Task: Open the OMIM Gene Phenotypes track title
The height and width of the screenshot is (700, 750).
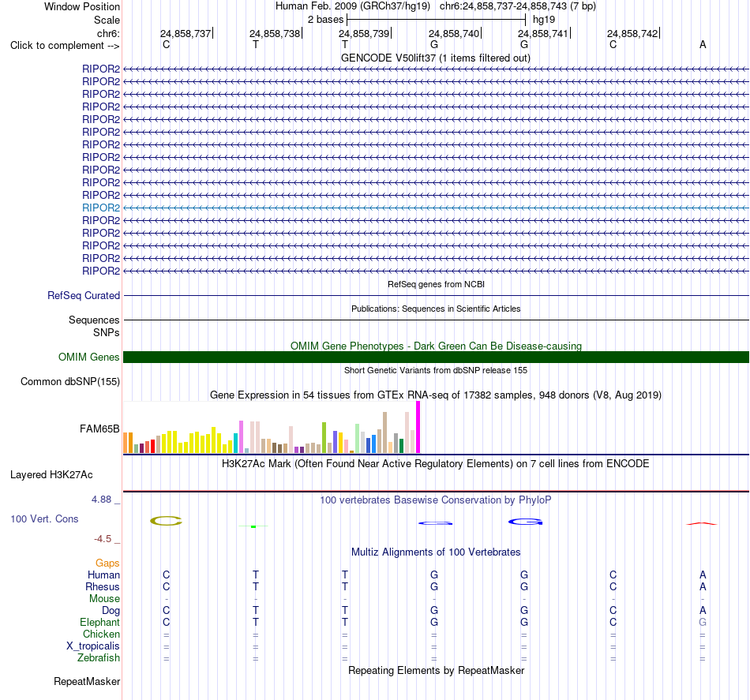Action: click(x=436, y=346)
